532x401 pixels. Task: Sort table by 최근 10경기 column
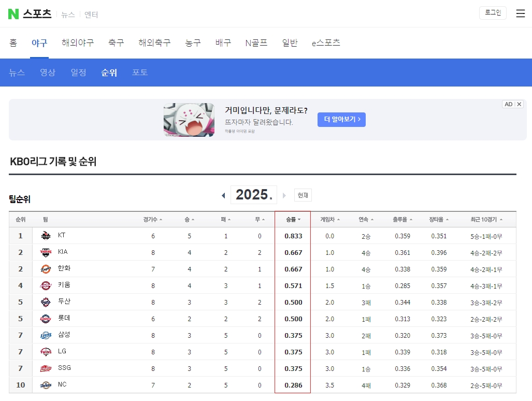click(x=486, y=220)
